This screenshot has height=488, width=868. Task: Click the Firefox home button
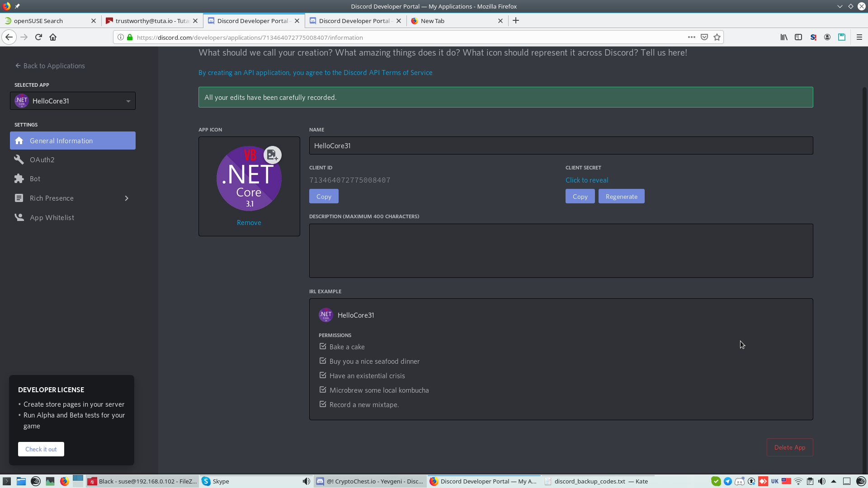tap(53, 38)
